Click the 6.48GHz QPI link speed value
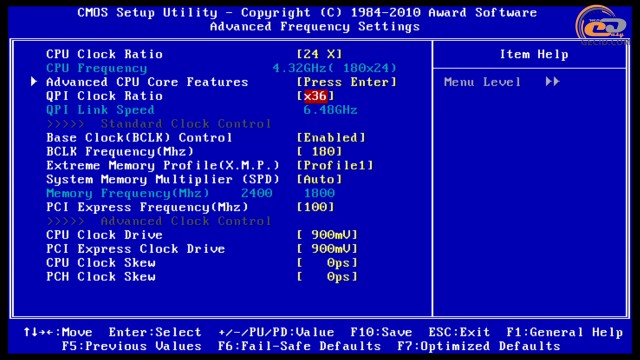Screen dimensions: 640x360 (330, 110)
